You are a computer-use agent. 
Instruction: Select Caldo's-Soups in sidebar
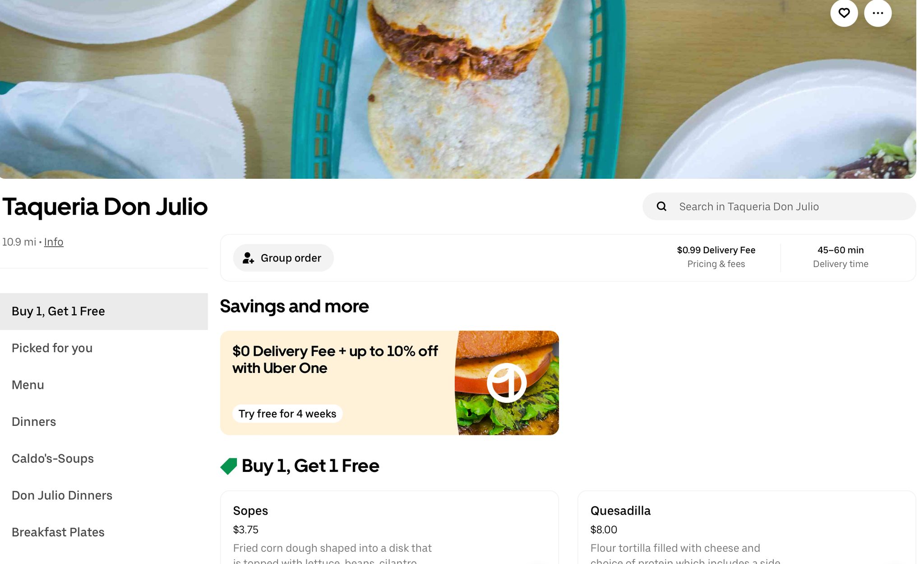(104, 458)
